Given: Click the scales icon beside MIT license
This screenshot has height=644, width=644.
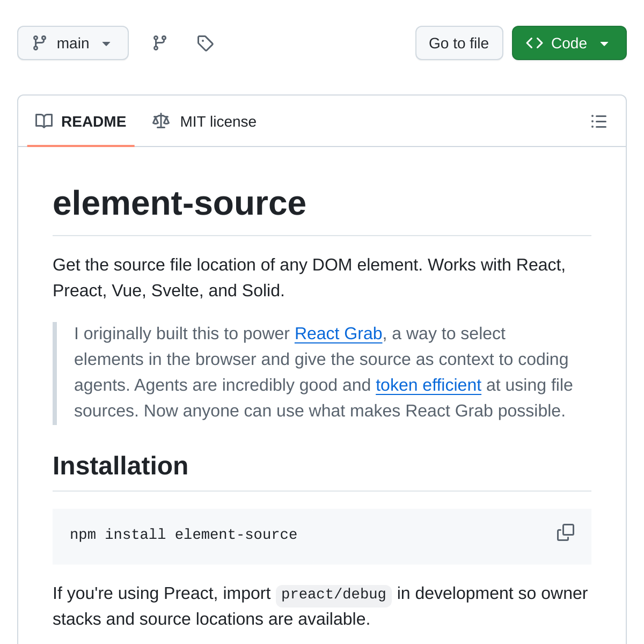Looking at the screenshot, I should [160, 121].
